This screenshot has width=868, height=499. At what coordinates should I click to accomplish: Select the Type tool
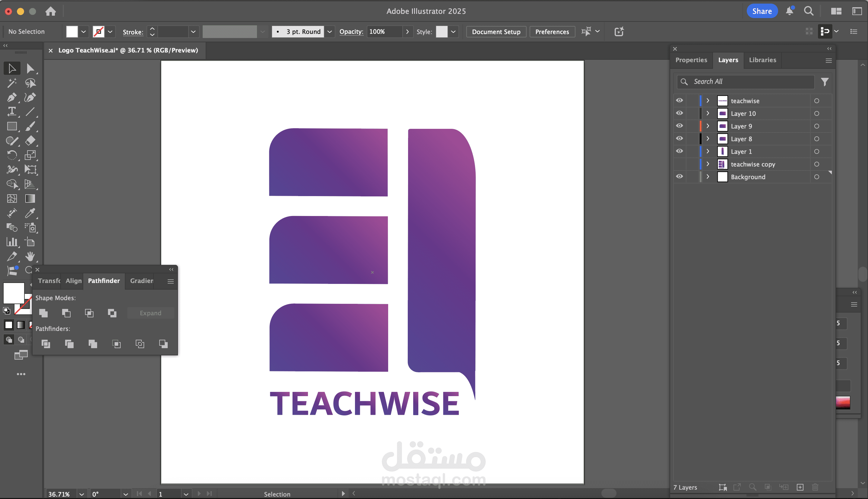coord(12,112)
